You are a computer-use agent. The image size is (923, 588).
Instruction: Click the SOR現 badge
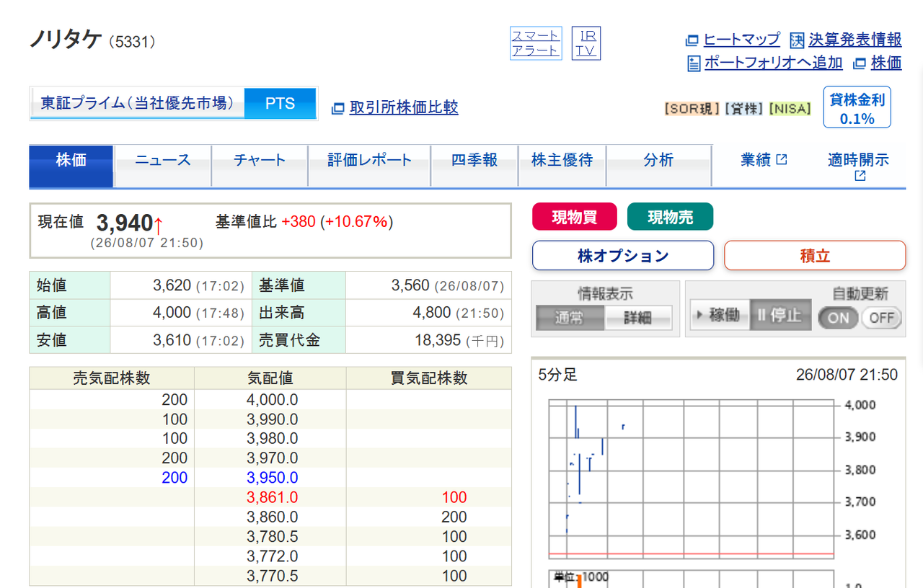pos(692,109)
